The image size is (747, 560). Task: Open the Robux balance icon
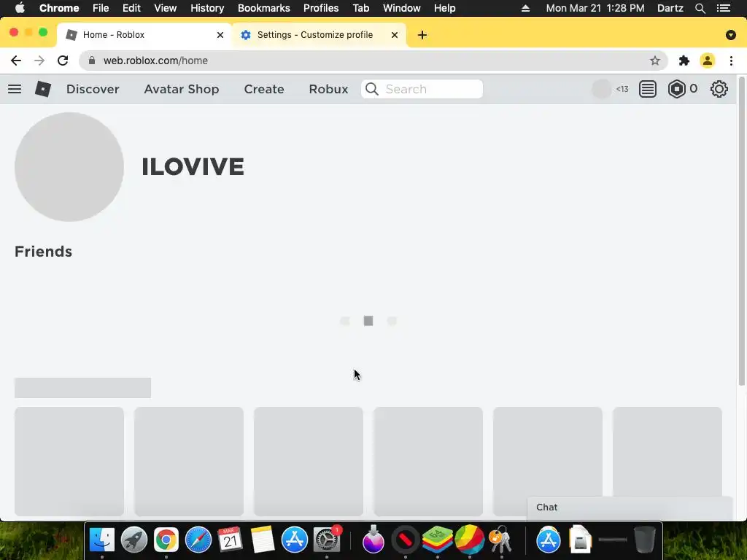(676, 89)
